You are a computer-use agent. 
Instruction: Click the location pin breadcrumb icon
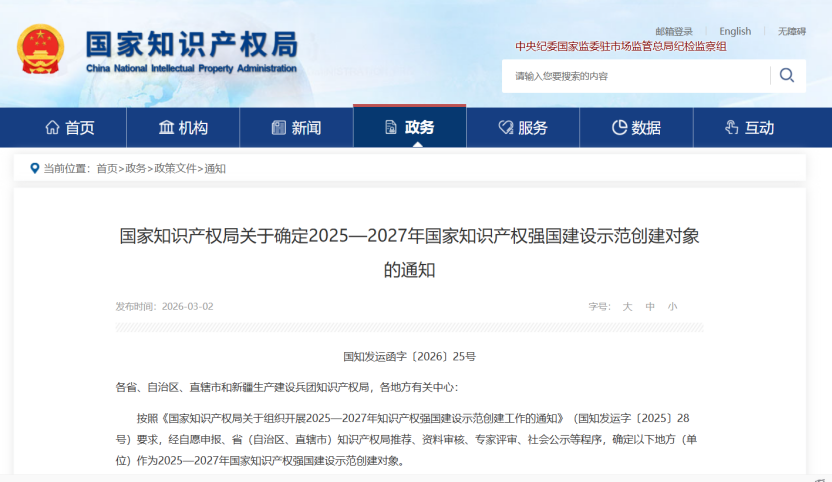[35, 168]
